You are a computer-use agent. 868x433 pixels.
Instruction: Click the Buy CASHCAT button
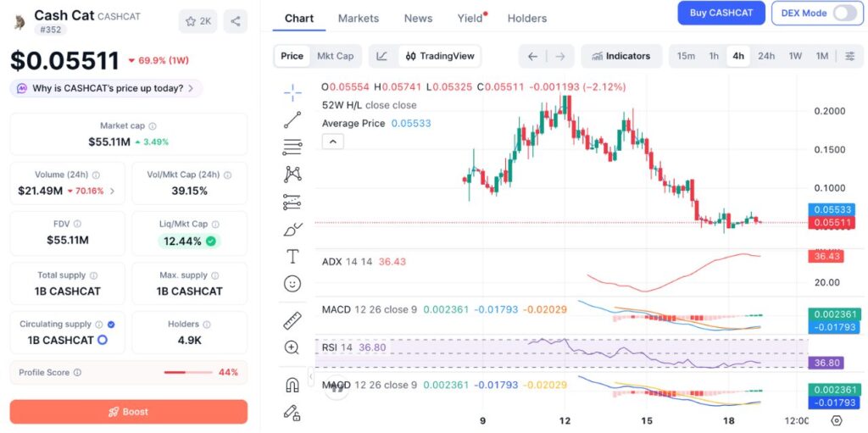pyautogui.click(x=721, y=13)
